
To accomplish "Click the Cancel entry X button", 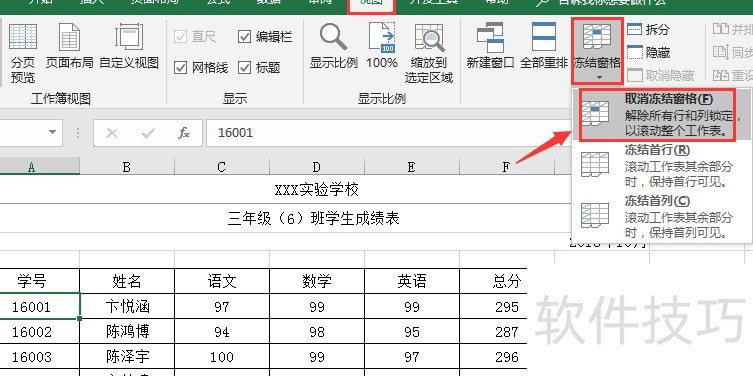I will (112, 133).
